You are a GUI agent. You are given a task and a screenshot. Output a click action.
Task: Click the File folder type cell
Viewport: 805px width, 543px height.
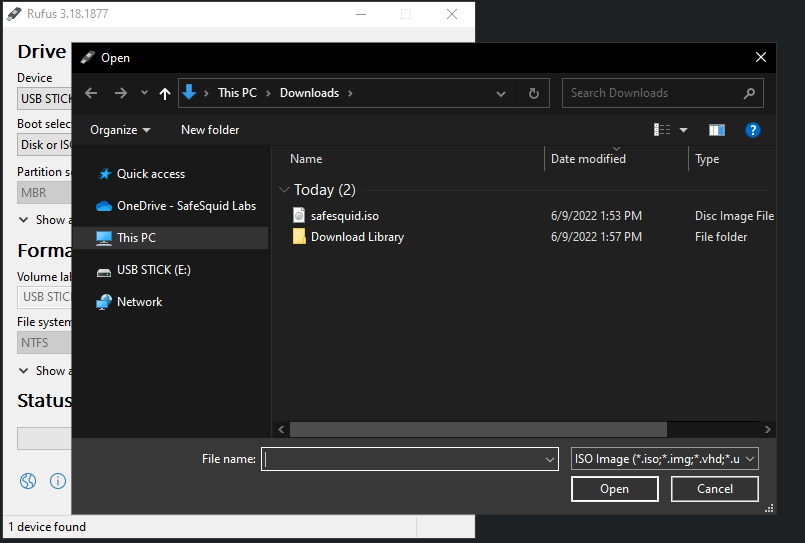point(721,237)
